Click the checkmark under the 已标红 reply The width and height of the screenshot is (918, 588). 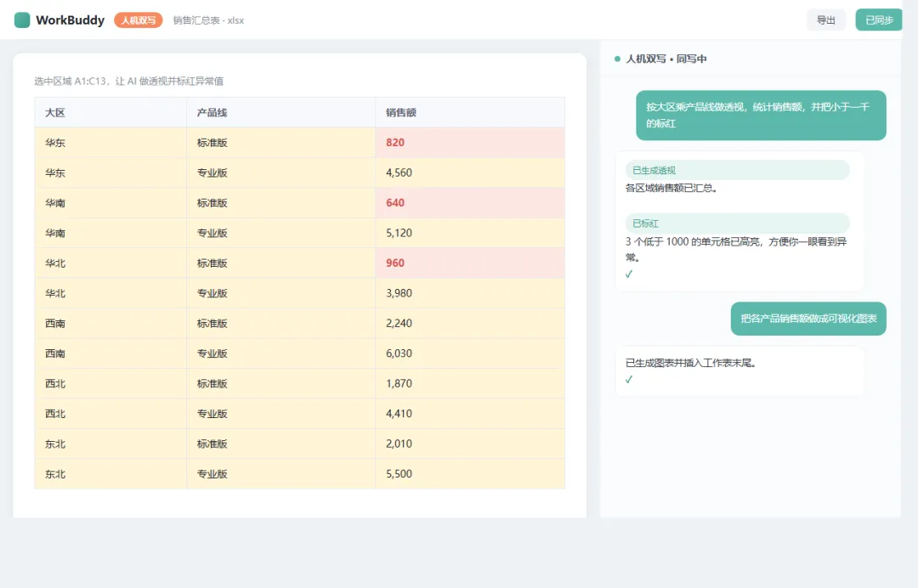click(x=629, y=274)
